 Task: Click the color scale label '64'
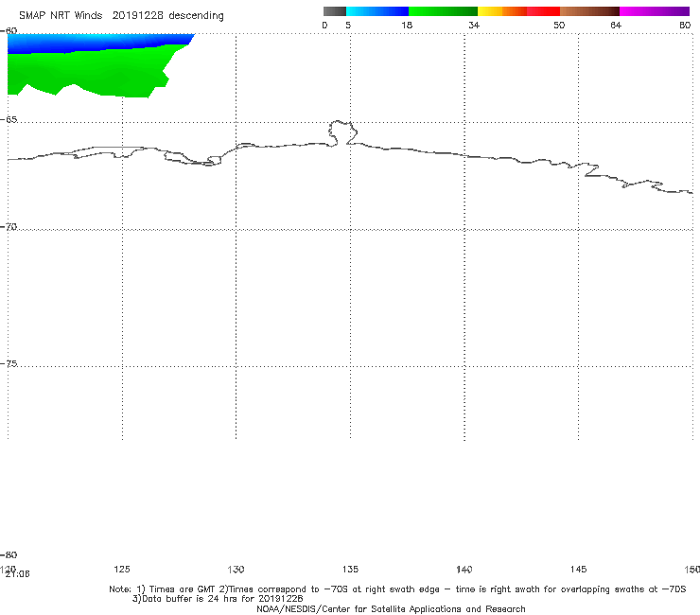click(x=616, y=26)
